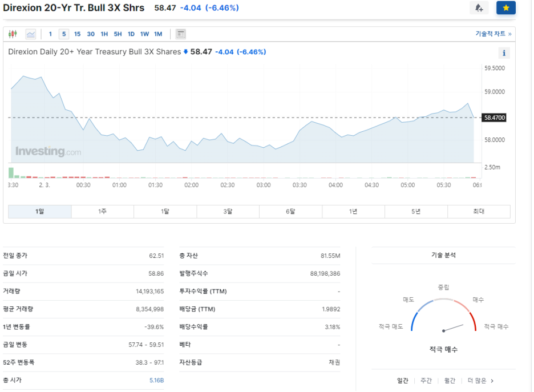Select the 일간 technical analysis tab
This screenshot has width=534, height=392.
403,381
